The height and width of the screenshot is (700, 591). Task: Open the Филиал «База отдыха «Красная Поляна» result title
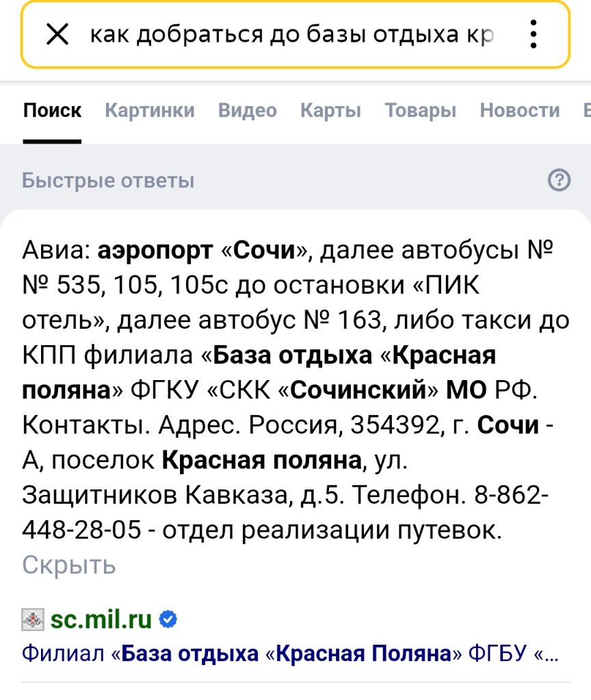coord(290,654)
